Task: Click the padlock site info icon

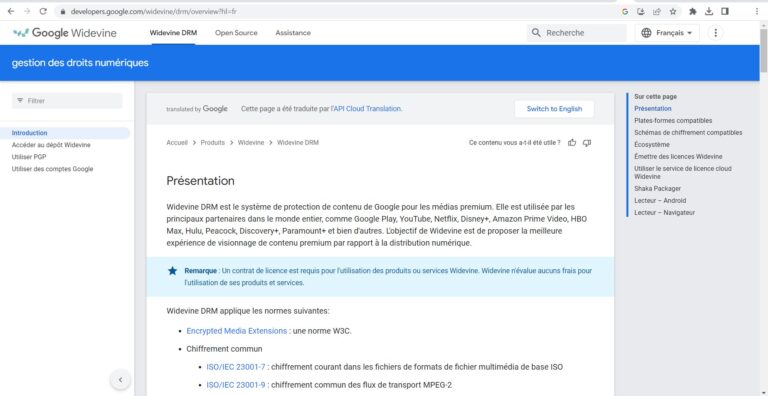Action: coord(63,11)
